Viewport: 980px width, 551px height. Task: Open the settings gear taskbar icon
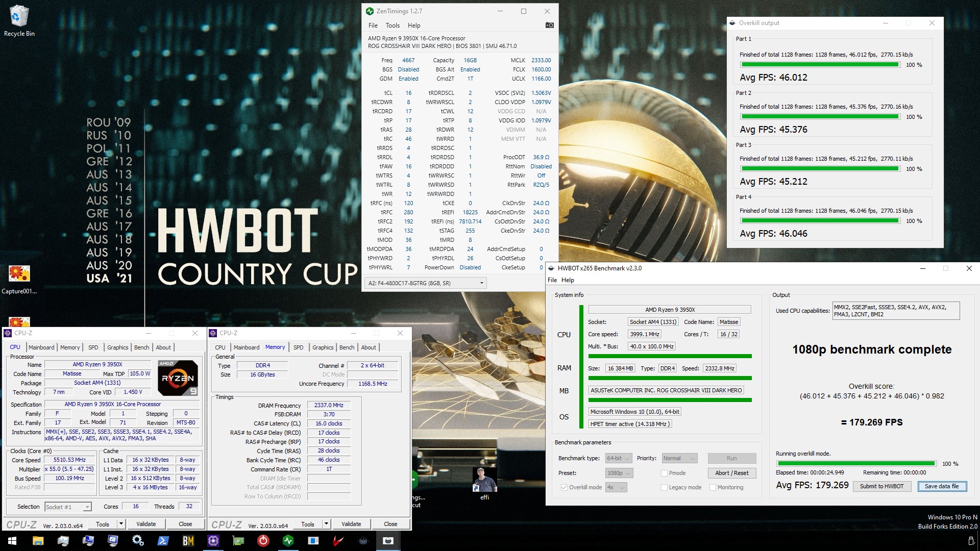coord(138,541)
